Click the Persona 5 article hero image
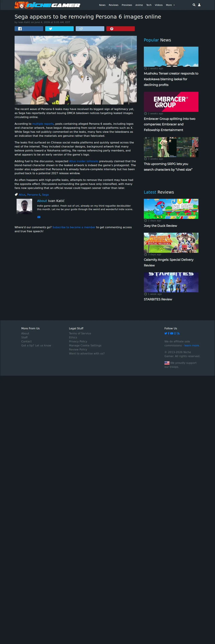 pos(76,70)
